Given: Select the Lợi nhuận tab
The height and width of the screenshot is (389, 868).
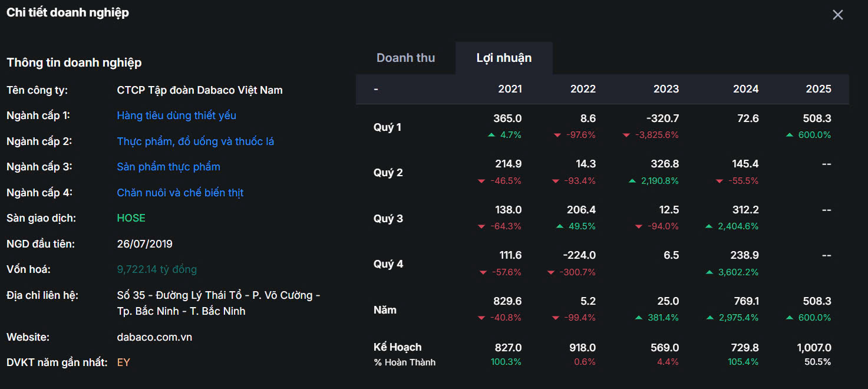Looking at the screenshot, I should coord(504,58).
